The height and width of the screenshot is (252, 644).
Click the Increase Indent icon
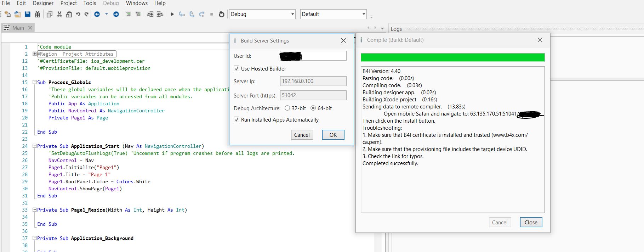click(x=160, y=14)
